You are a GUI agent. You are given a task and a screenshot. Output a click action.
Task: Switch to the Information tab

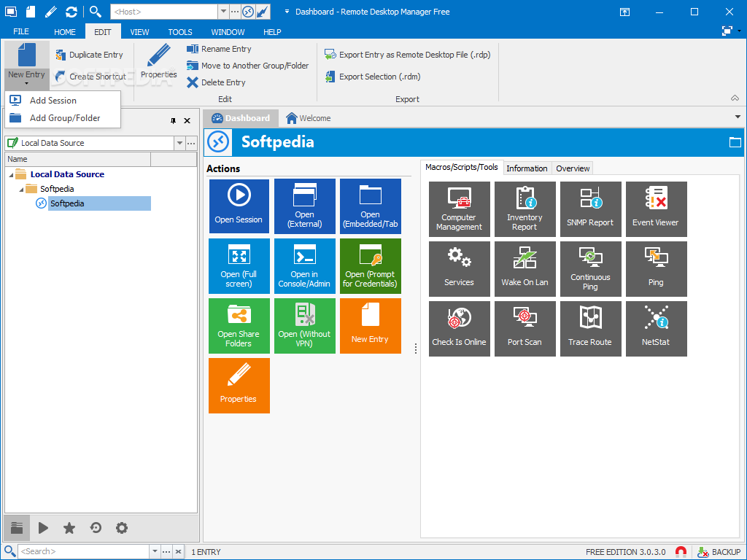click(527, 168)
